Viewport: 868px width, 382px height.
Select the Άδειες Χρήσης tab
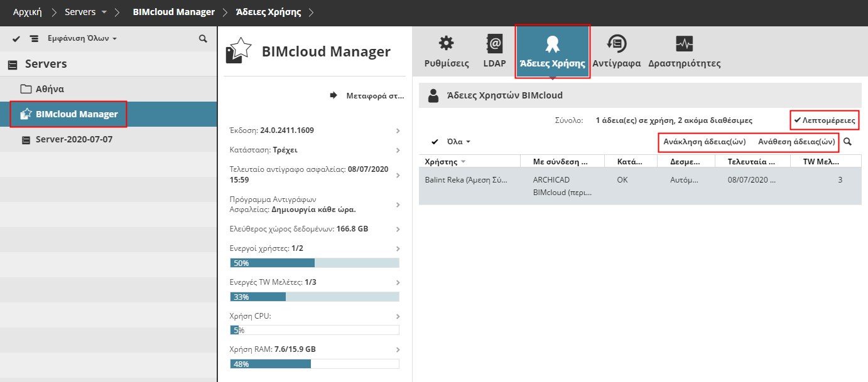[x=553, y=52]
